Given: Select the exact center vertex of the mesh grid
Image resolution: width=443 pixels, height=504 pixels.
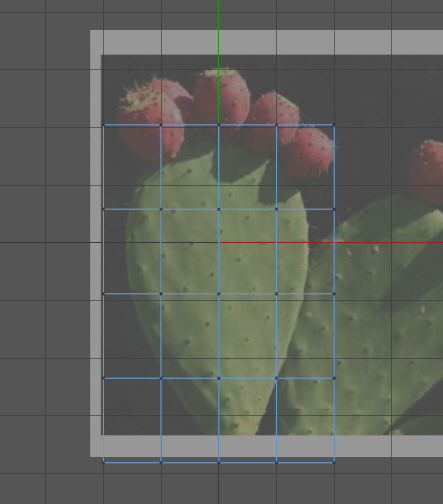Looking at the screenshot, I should tap(219, 294).
